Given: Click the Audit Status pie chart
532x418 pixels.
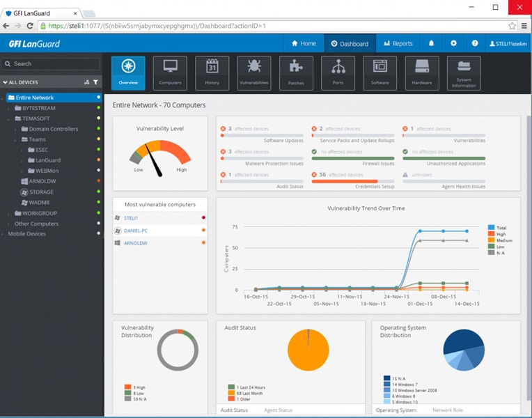Looking at the screenshot, I should pos(308,350).
